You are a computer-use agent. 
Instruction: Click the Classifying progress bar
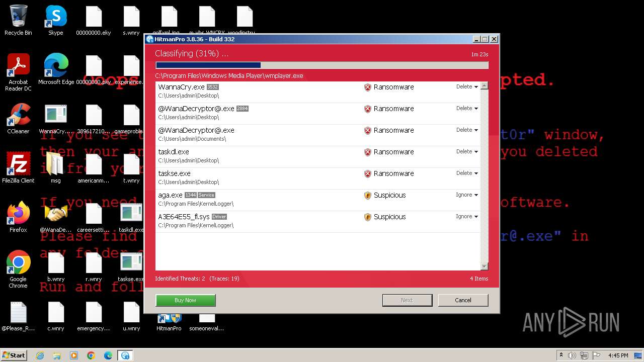click(322, 65)
